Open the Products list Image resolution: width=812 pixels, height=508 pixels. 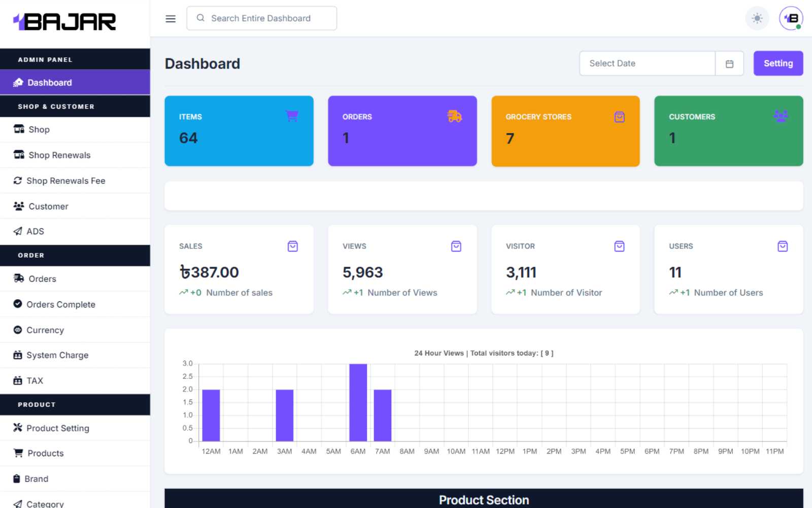75,453
